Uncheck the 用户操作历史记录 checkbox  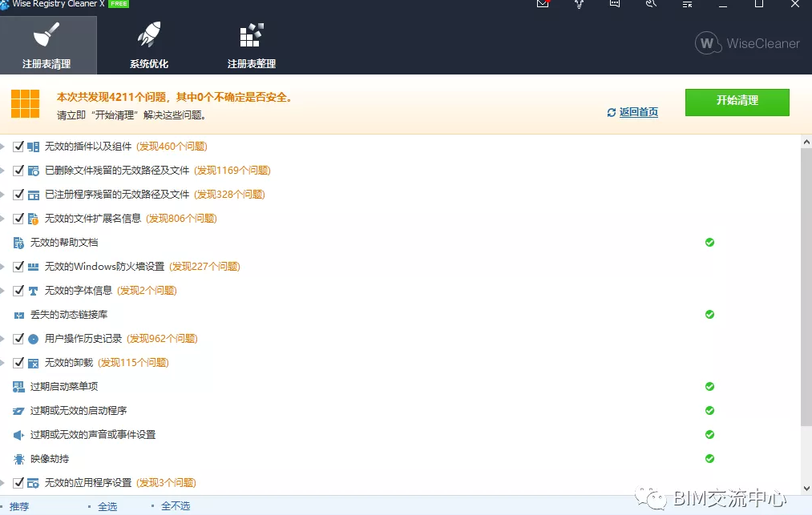[19, 339]
